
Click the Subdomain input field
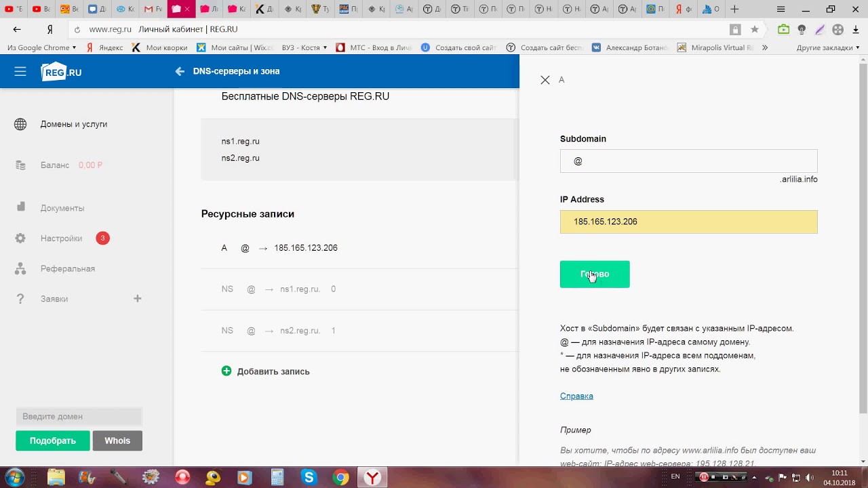coord(688,161)
